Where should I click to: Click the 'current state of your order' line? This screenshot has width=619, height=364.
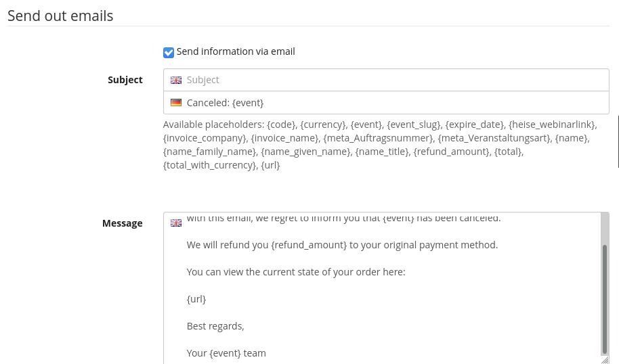click(x=296, y=272)
